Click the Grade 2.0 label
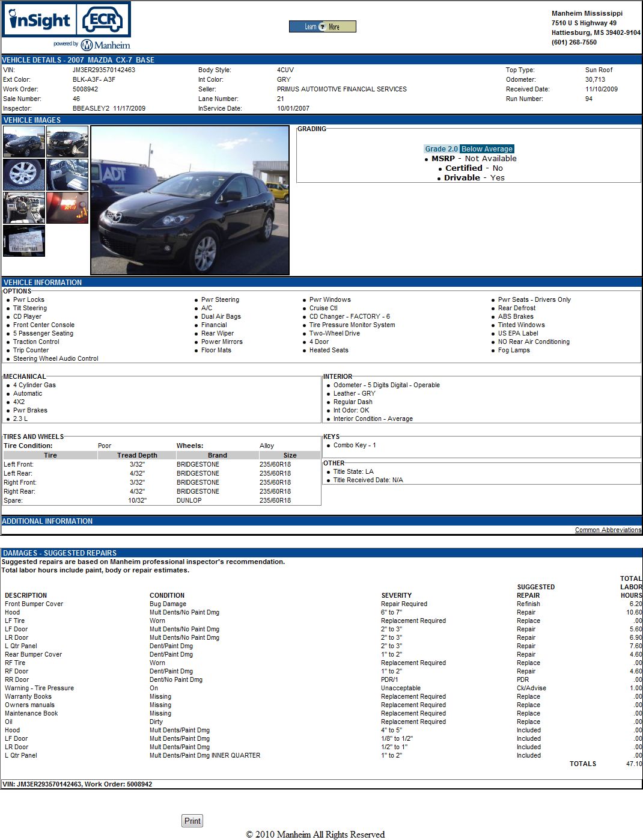643x840 pixels. tap(441, 149)
